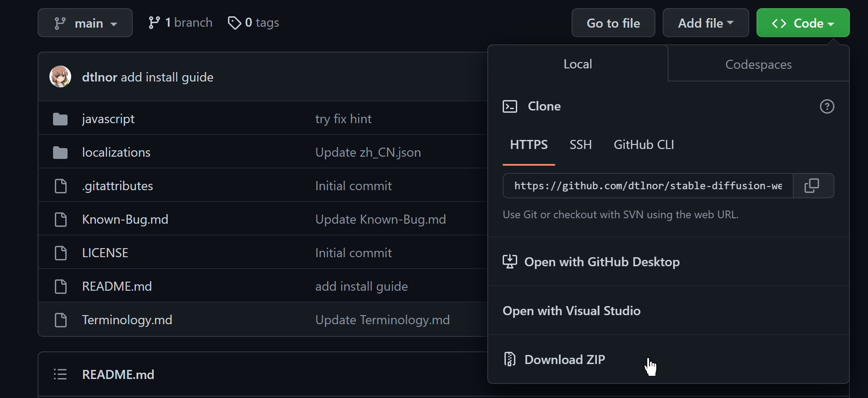
Task: Click the branch icon beside 1 branch
Action: click(154, 23)
